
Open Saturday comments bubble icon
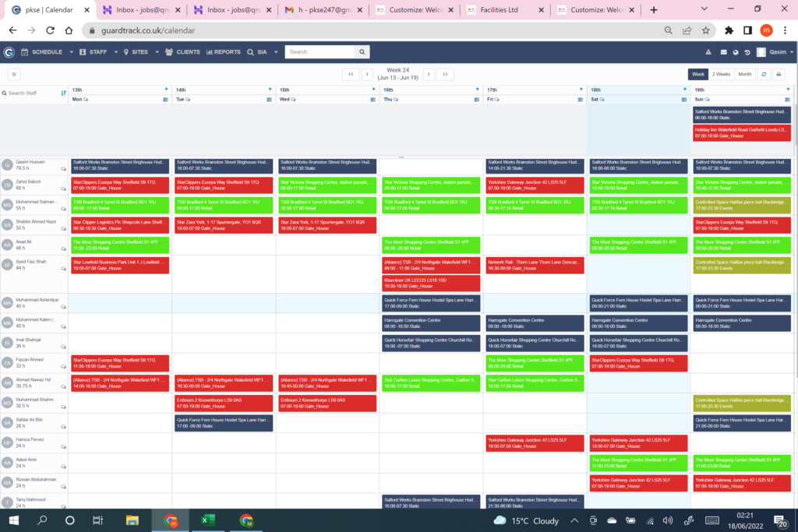pyautogui.click(x=602, y=100)
